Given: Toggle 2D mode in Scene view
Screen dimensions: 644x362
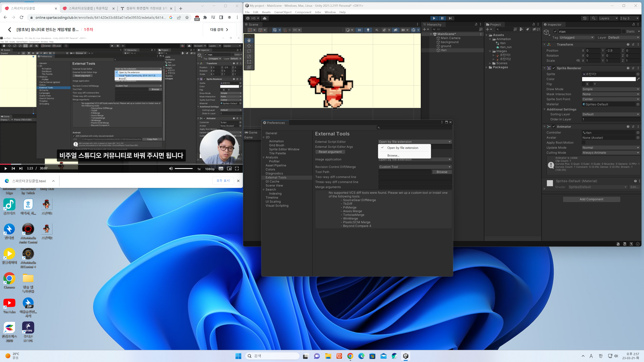Looking at the screenshot, I should [359, 30].
